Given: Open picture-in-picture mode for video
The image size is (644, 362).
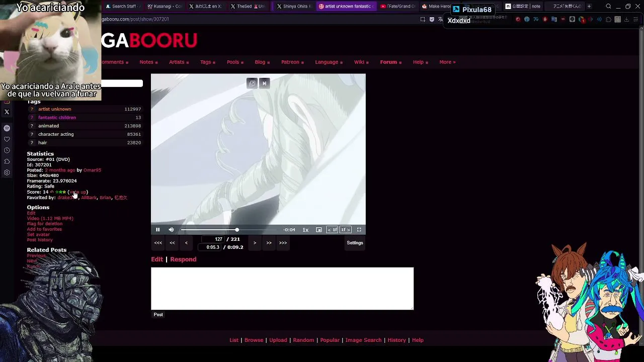Looking at the screenshot, I should tap(318, 230).
